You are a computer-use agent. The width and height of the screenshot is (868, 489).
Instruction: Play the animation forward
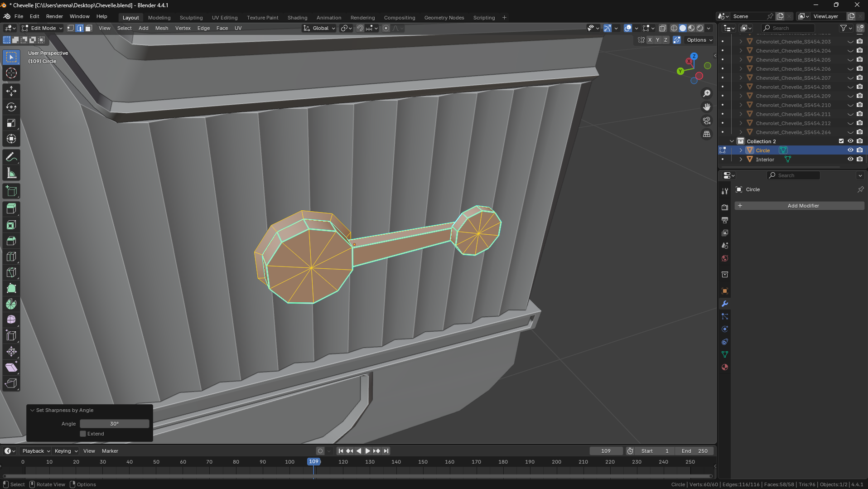[x=367, y=451]
